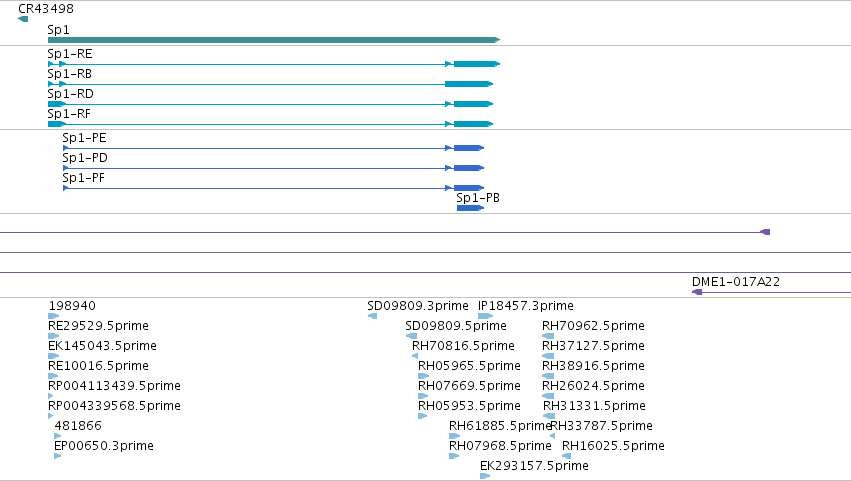Select the Sp1-PB protein glyph
This screenshot has width=851, height=481.
471,208
